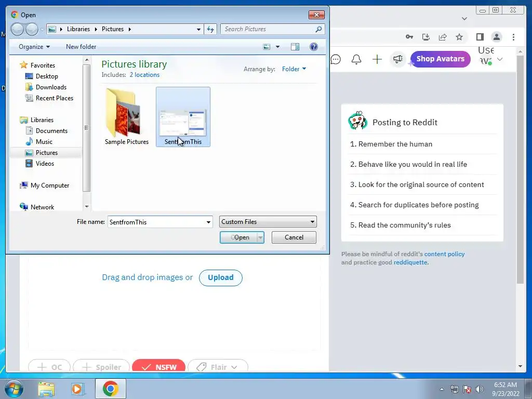Screen dimensions: 532x399
Task: Click the Forward navigation arrow in Open dialog
Action: (32, 30)
